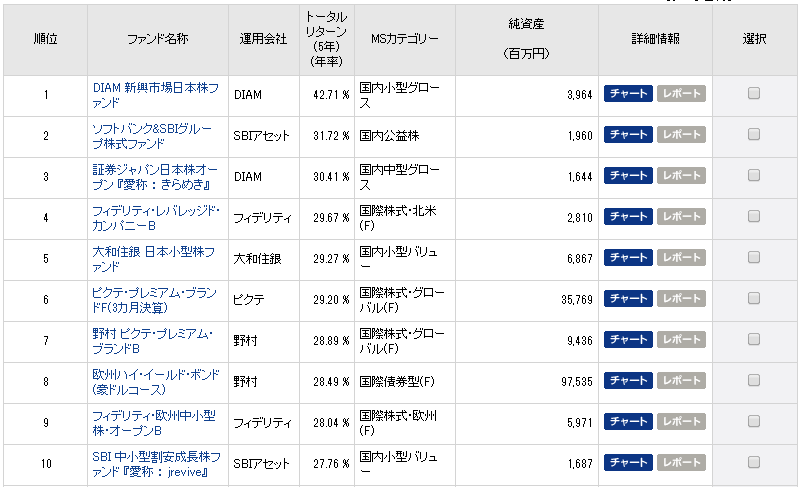Image resolution: width=800 pixels, height=487 pixels.
Task: Click the チャート button for rank 1 fund
Action: pyautogui.click(x=628, y=94)
